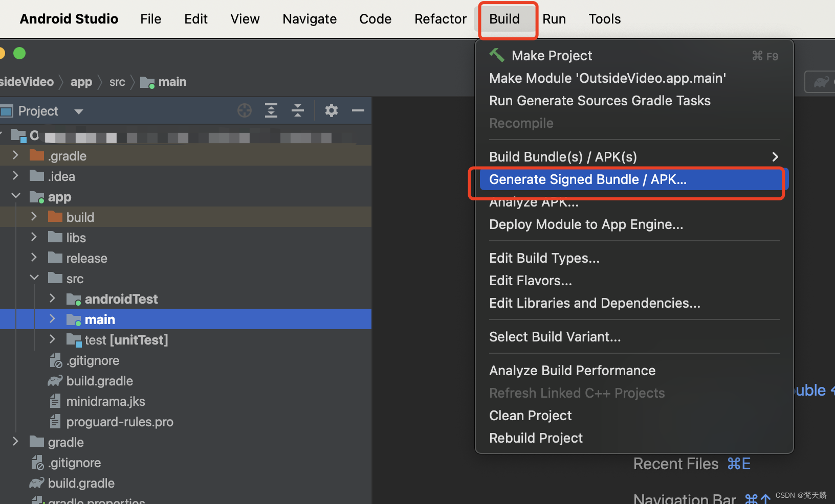Select the minidrama.jks file
This screenshot has height=504, width=835.
pos(186,401)
